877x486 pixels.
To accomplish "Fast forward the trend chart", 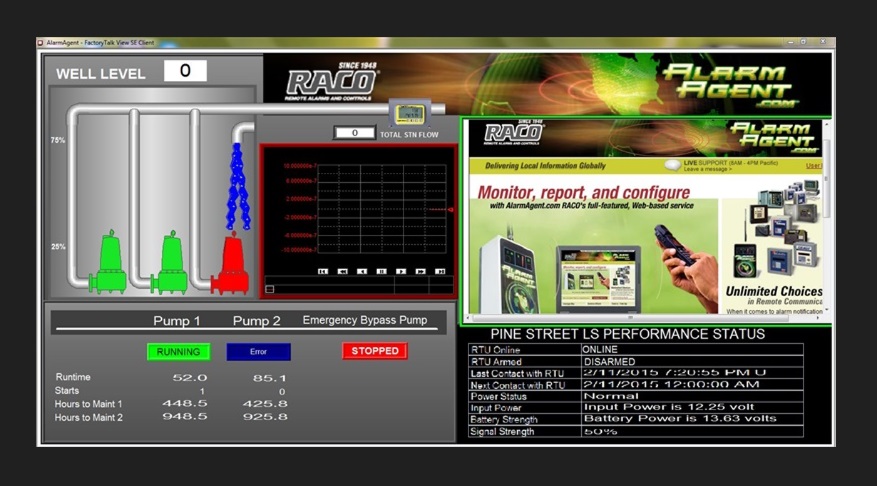I will [421, 271].
